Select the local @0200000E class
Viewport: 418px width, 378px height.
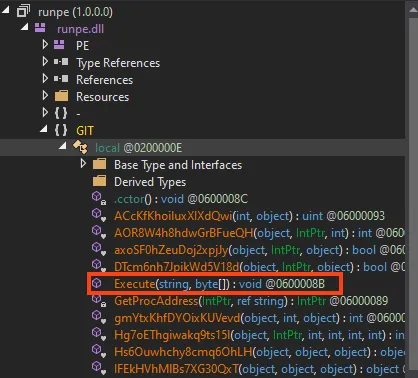[138, 147]
